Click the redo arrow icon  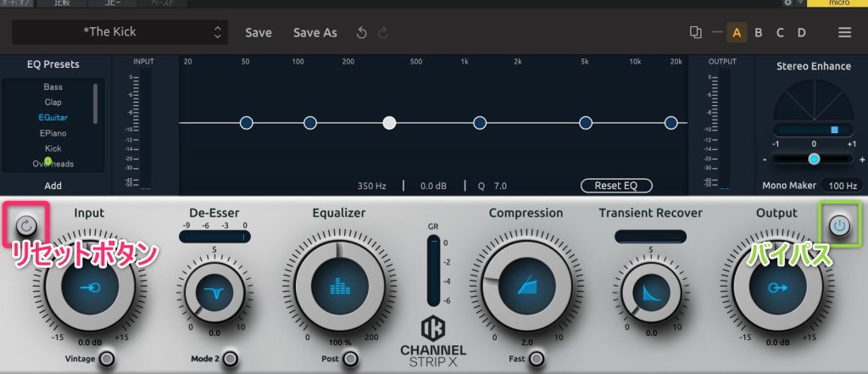click(x=382, y=33)
